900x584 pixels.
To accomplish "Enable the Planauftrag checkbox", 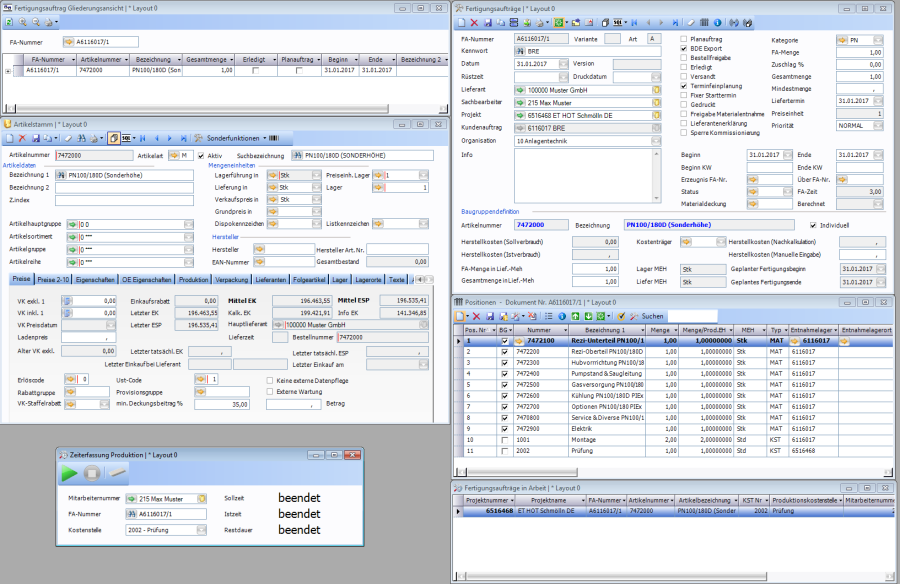I will pyautogui.click(x=684, y=38).
